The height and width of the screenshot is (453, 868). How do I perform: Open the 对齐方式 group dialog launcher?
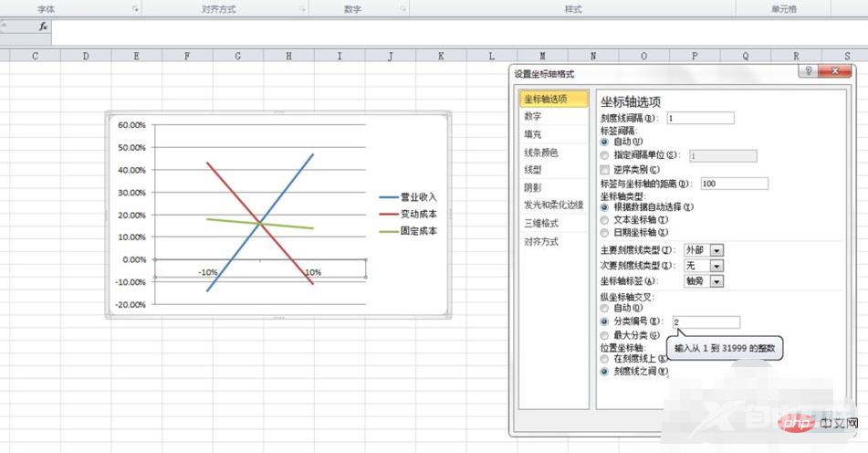coord(303,9)
